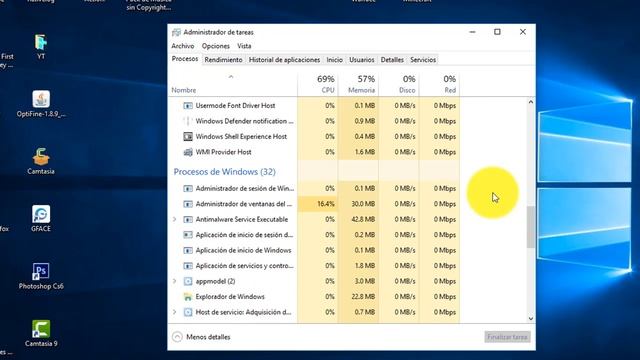Expand Host de servicio: Adquisición row
Viewport: 640px width, 360px height.
[x=175, y=312]
